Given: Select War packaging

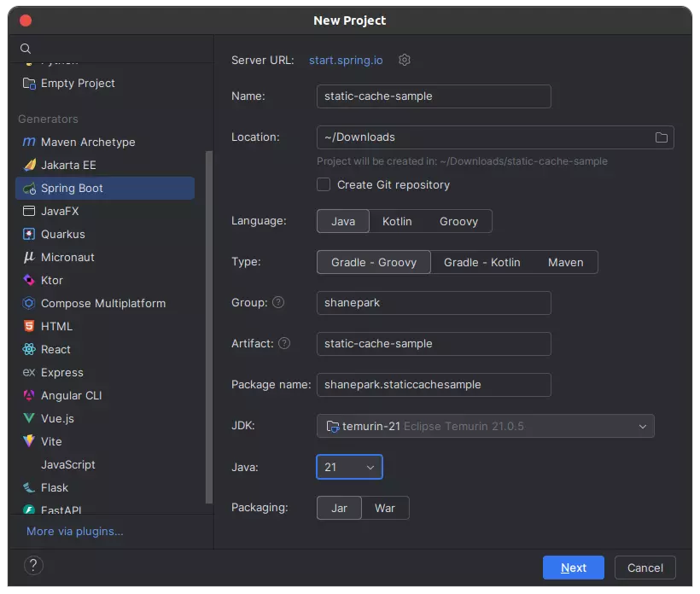Looking at the screenshot, I should 385,508.
